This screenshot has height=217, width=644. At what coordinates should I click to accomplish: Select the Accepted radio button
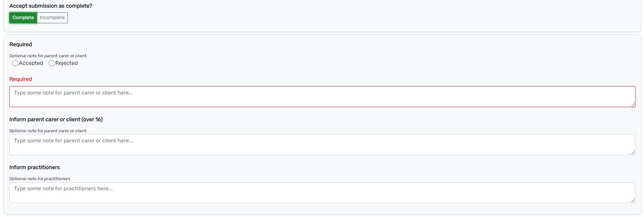click(x=15, y=63)
